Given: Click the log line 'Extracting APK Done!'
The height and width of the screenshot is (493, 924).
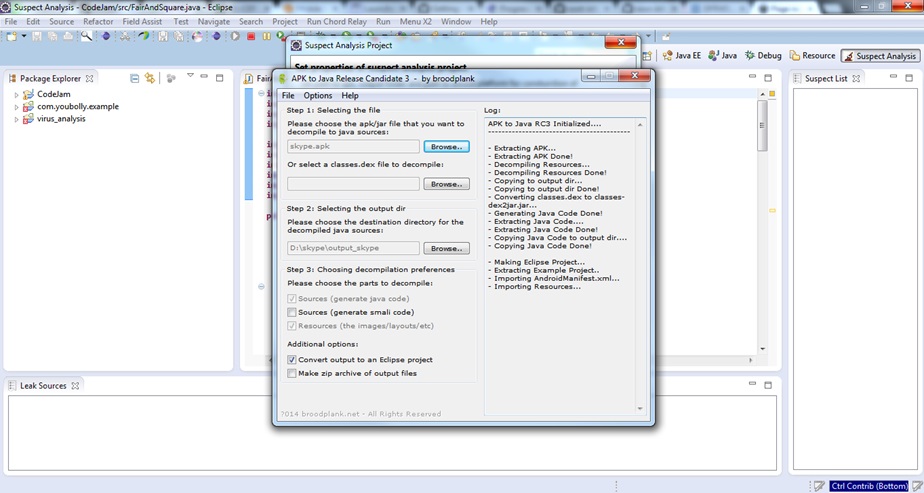Looking at the screenshot, I should [530, 157].
